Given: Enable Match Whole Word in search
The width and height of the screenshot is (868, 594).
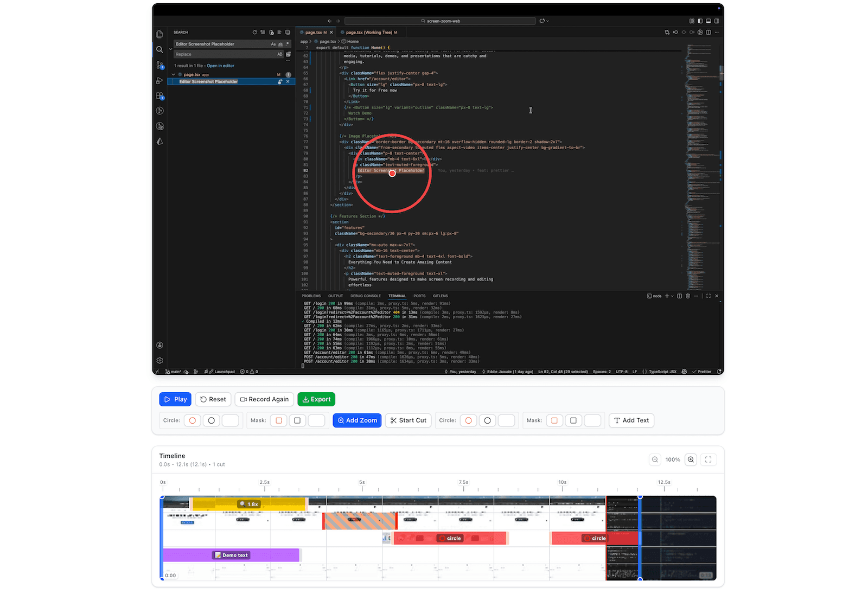Looking at the screenshot, I should tap(280, 44).
